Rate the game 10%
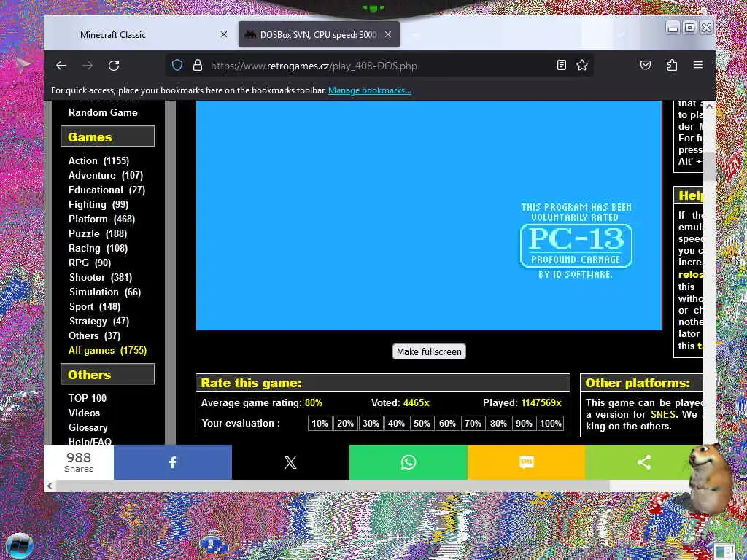 point(320,424)
